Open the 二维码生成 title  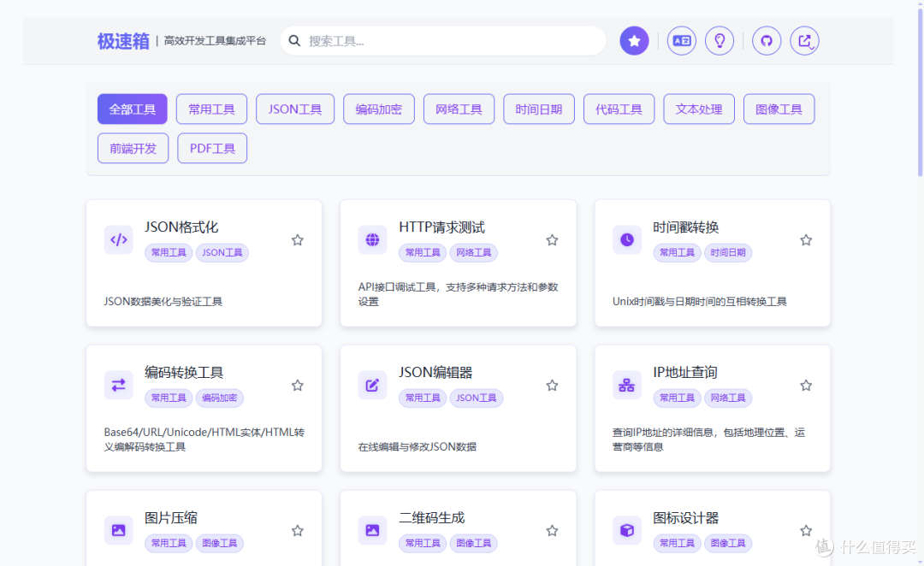coord(432,518)
